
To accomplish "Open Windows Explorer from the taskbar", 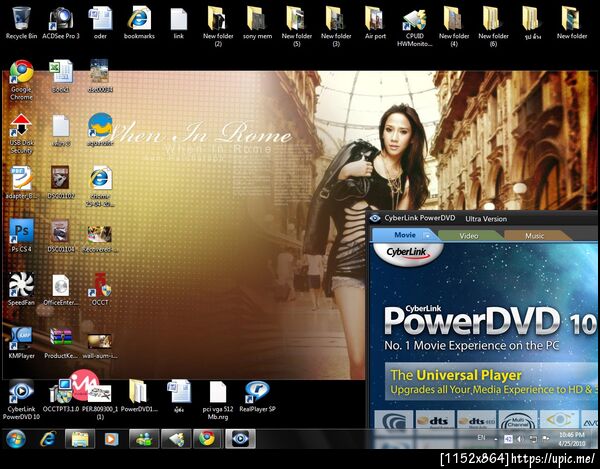I will point(80,438).
